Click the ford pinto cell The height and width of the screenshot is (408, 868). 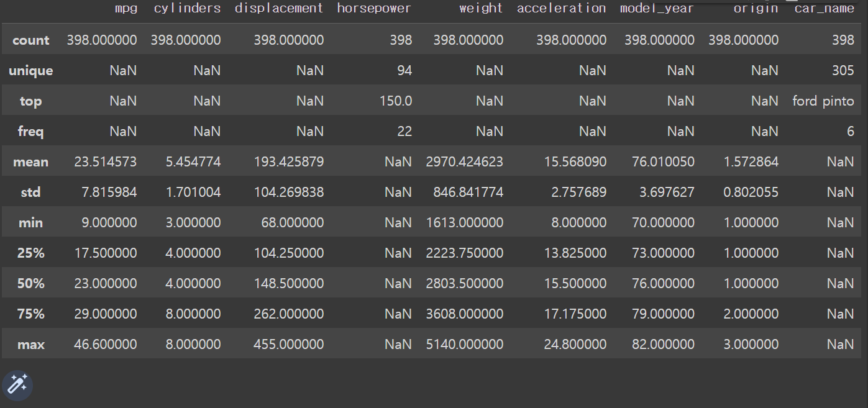[x=823, y=101]
